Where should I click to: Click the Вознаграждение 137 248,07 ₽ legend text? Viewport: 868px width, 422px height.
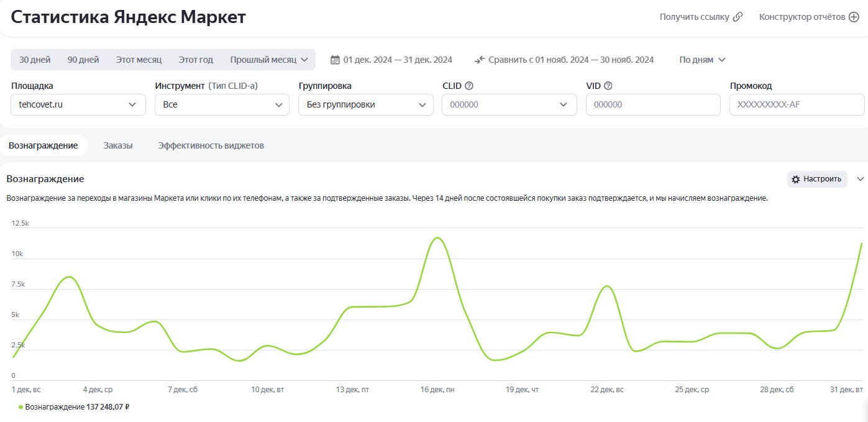[77, 407]
